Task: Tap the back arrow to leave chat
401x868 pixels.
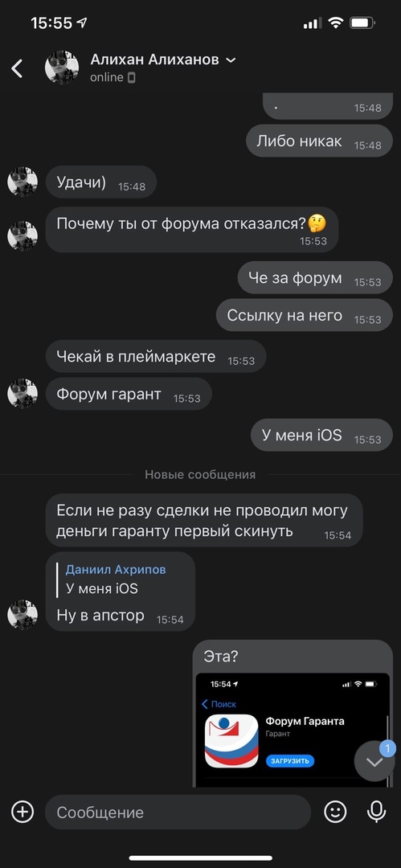Action: (17, 68)
